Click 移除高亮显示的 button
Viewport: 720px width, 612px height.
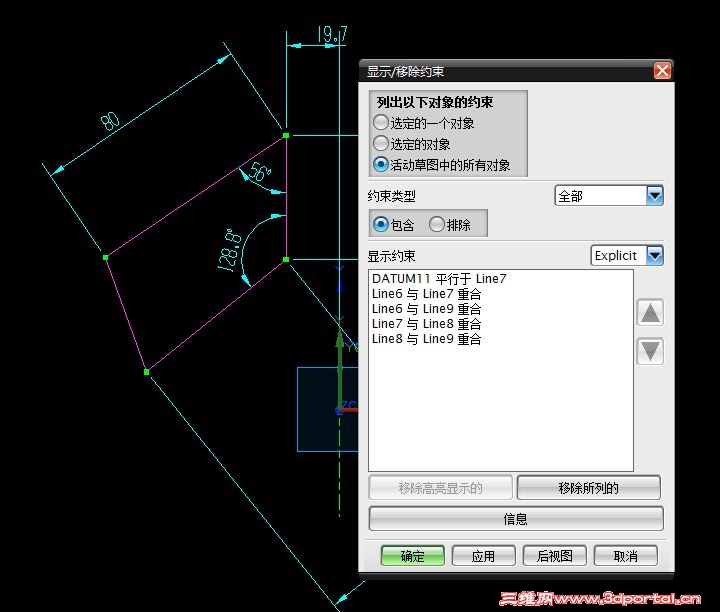[x=440, y=488]
